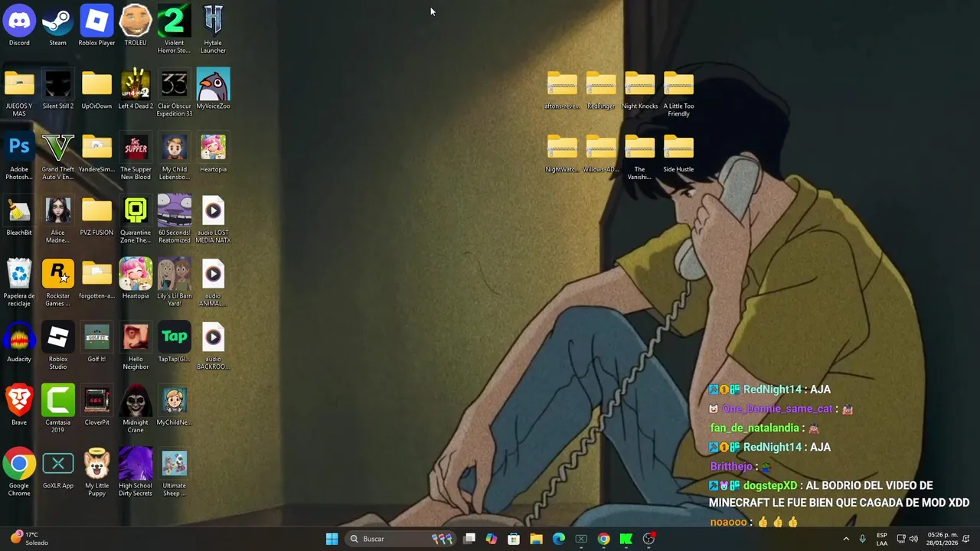The height and width of the screenshot is (551, 980).
Task: Open Violent Horror Stories 2 shortcut
Action: point(174,29)
